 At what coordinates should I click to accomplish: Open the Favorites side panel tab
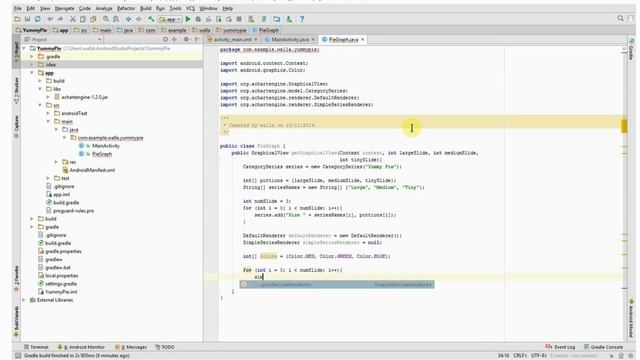coord(16,279)
